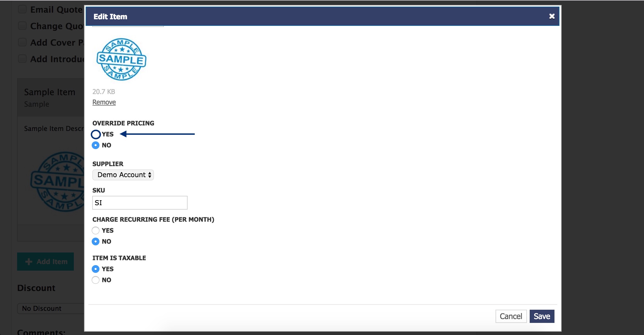Click the Add Item button
This screenshot has height=335, width=644.
coord(45,262)
